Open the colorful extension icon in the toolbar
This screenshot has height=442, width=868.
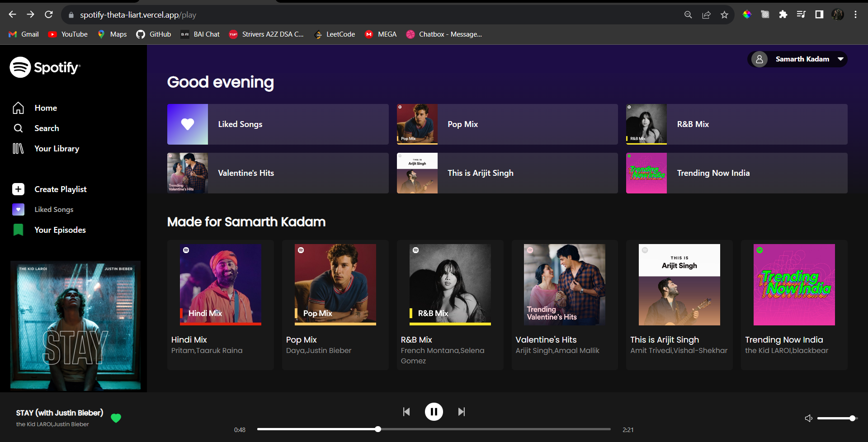tap(747, 14)
